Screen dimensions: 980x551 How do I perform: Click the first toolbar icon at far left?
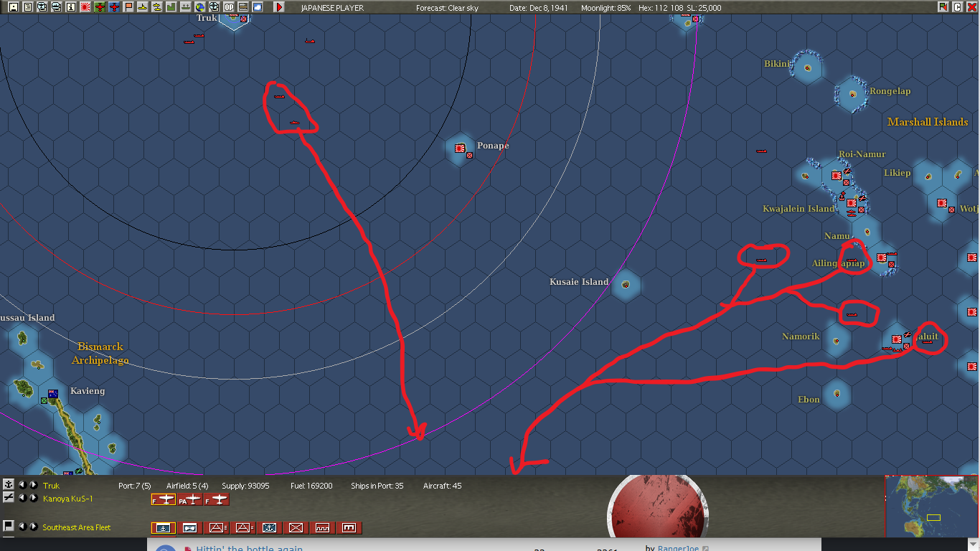tap(14, 7)
